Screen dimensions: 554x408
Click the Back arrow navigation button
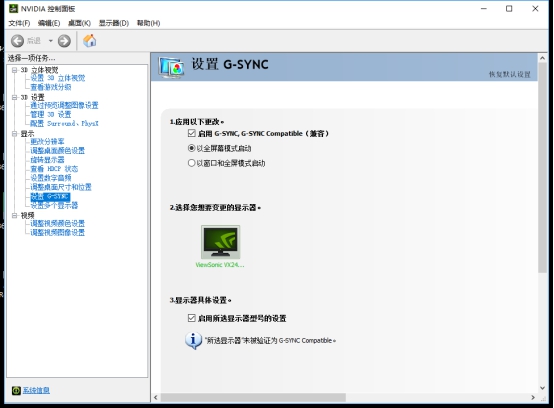17,41
